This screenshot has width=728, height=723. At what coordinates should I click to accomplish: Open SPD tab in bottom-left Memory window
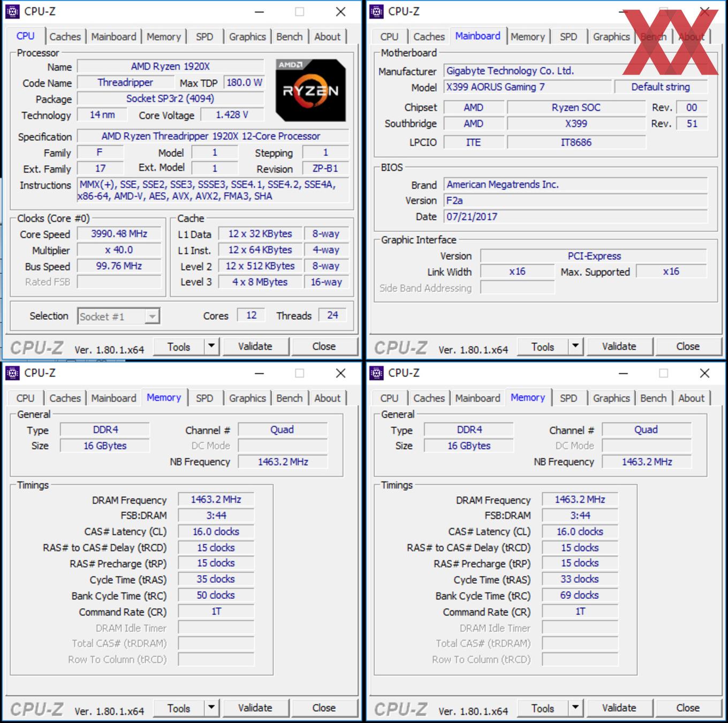204,398
